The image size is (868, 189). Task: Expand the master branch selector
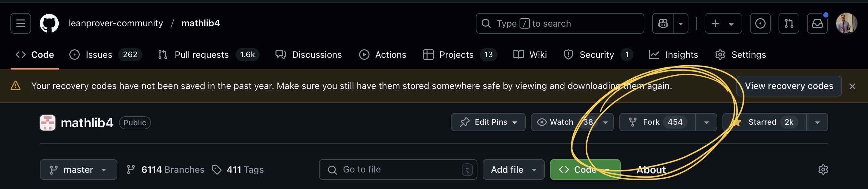tap(78, 170)
